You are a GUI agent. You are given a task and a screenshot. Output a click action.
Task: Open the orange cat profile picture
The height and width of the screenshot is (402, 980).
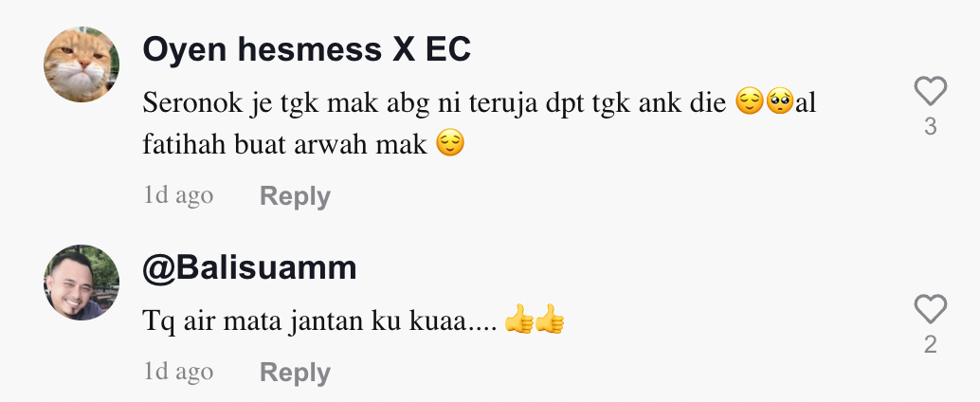pos(82,64)
